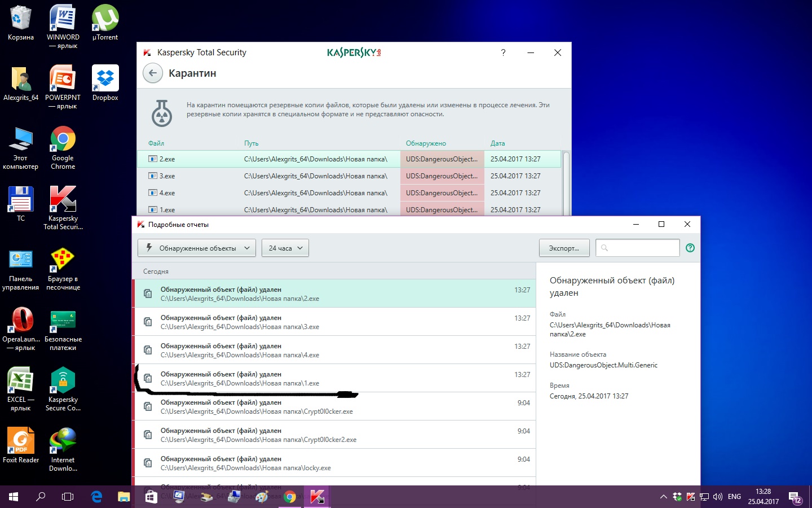Select the report entry for Новая папка\1.exe
812x508 pixels.
point(334,378)
